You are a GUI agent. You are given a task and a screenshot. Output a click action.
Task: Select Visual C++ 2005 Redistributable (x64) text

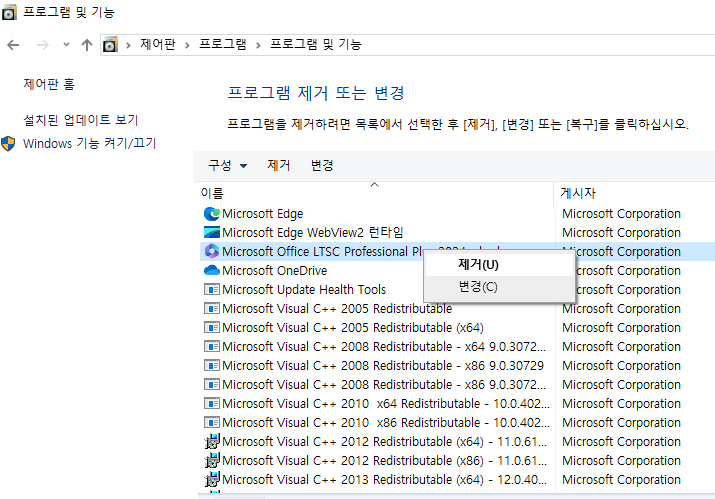[x=353, y=328]
